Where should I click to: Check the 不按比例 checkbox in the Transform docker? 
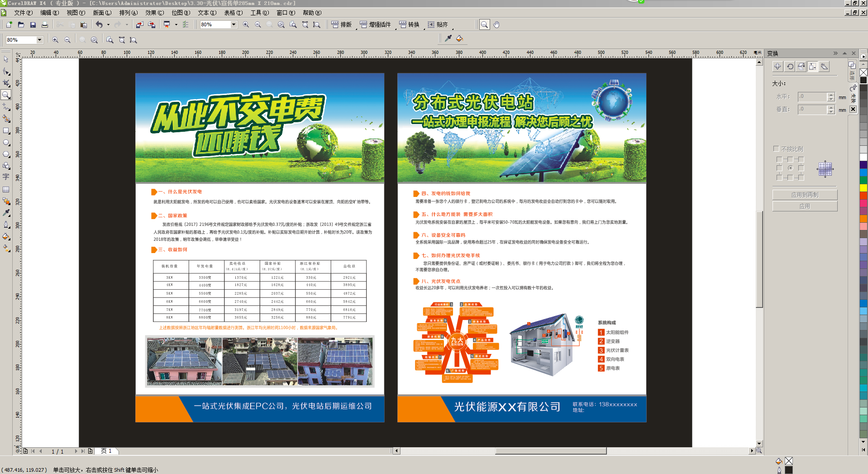[776, 148]
